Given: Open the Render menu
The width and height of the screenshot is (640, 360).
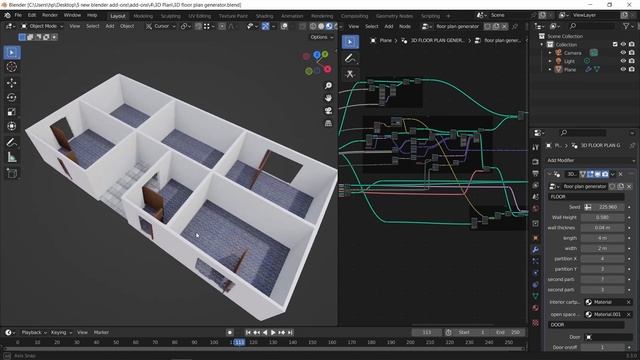Looking at the screenshot, I should pos(50,15).
